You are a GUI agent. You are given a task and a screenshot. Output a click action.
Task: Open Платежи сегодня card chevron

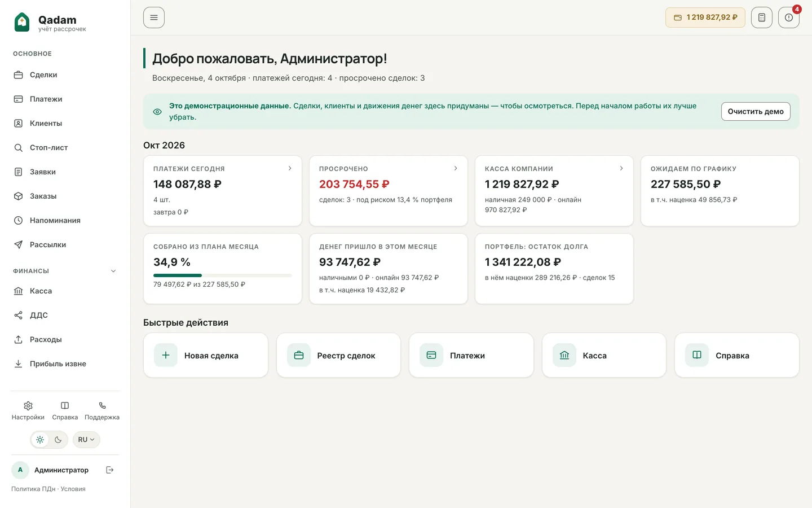pos(290,169)
